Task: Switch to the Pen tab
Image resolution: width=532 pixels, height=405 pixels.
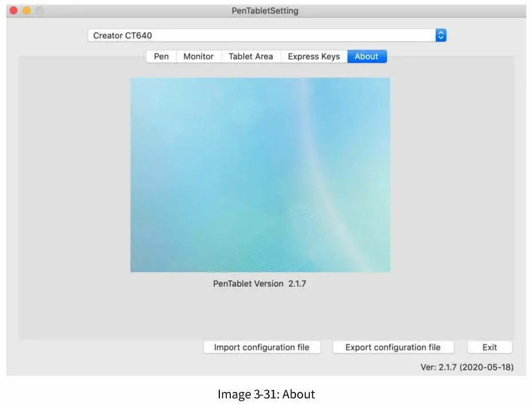Action: pos(160,56)
